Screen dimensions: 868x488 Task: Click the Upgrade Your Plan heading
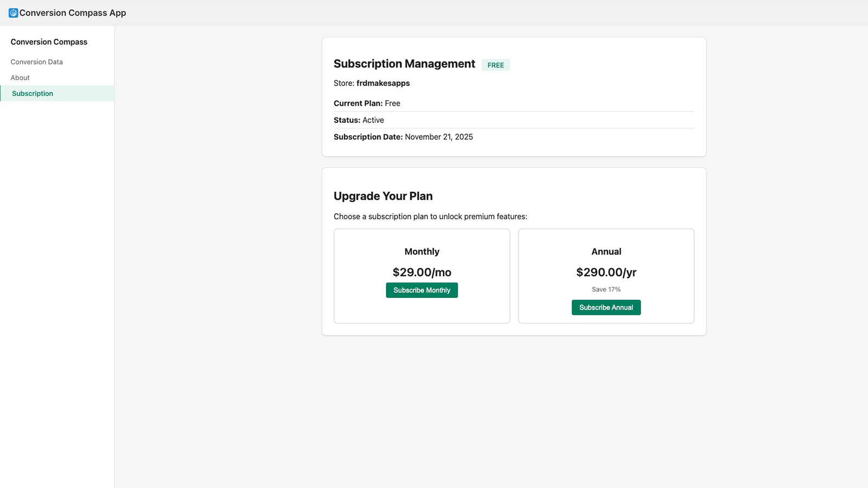(383, 196)
